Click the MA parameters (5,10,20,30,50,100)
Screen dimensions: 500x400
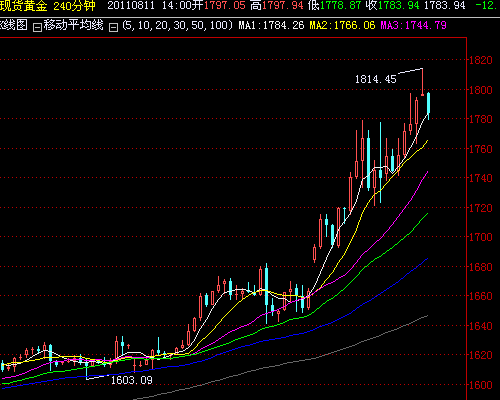pos(178,25)
